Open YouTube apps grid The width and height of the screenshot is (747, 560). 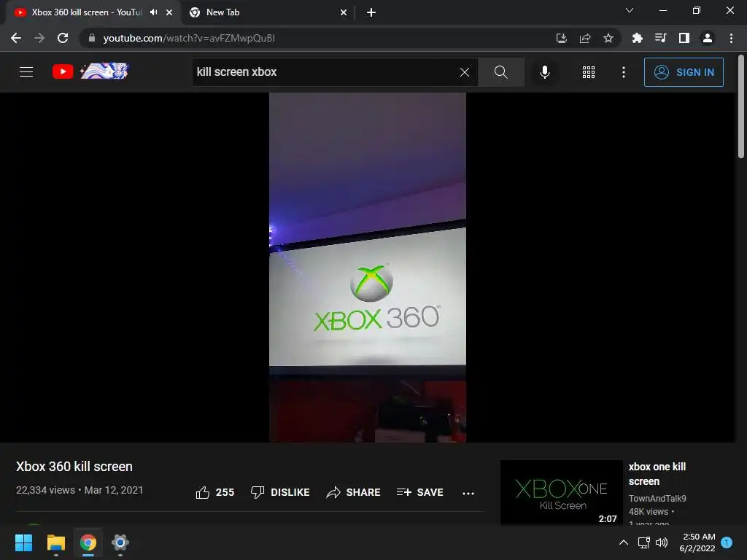coord(589,72)
